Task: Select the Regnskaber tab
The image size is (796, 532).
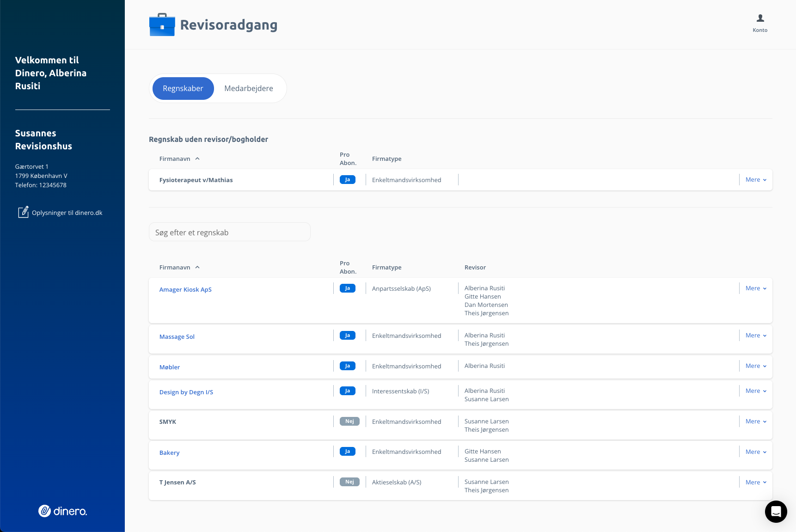Action: [183, 88]
